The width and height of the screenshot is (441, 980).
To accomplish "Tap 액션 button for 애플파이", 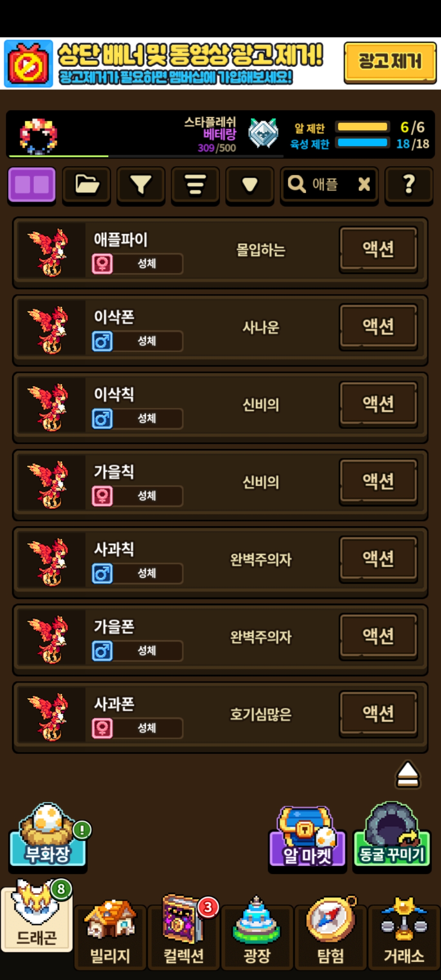I will point(379,249).
